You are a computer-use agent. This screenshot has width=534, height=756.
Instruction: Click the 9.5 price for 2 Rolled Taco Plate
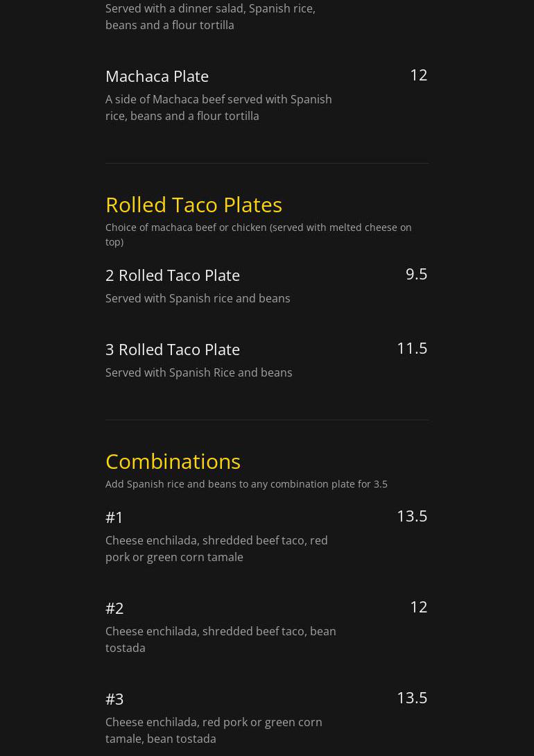(x=416, y=274)
